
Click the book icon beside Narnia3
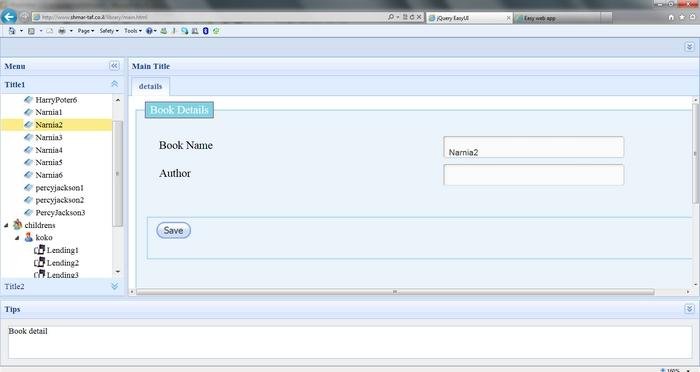point(29,137)
